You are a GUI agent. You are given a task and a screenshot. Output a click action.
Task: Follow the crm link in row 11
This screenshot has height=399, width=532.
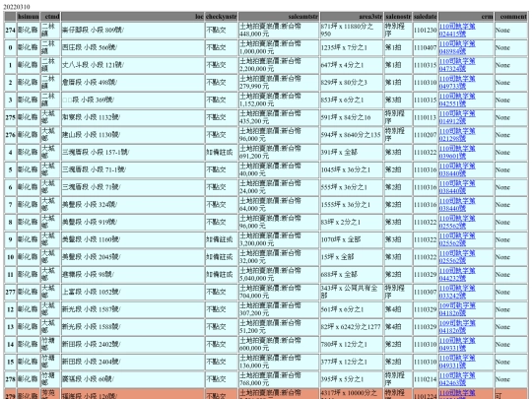point(457,275)
